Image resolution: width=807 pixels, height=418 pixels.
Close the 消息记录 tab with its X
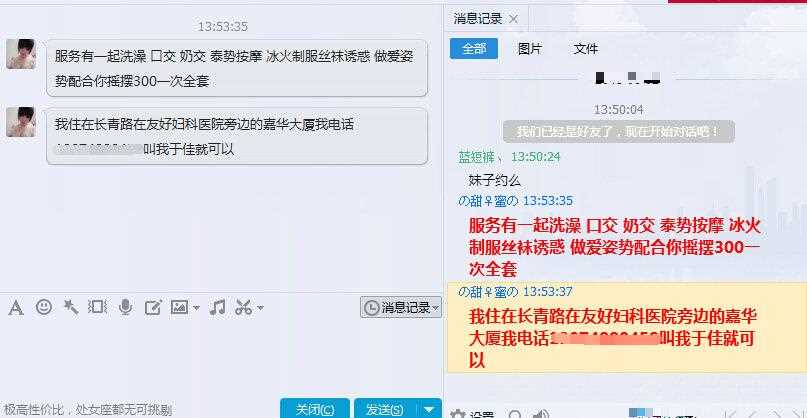[x=513, y=20]
